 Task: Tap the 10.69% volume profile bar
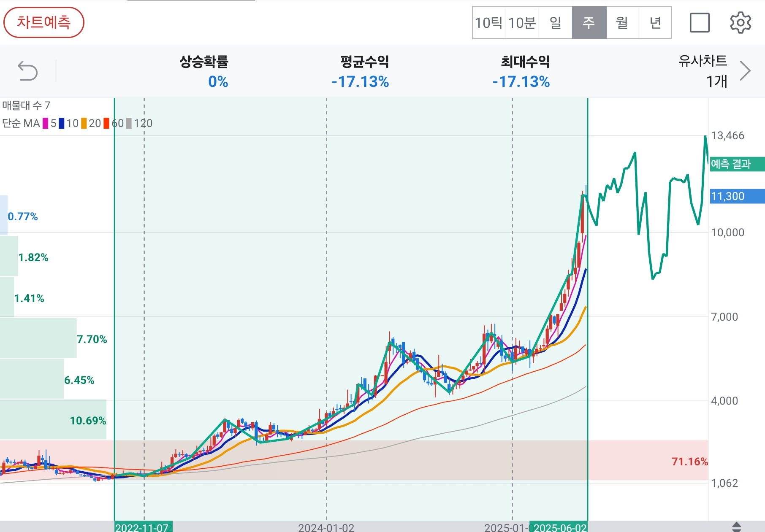pos(53,420)
